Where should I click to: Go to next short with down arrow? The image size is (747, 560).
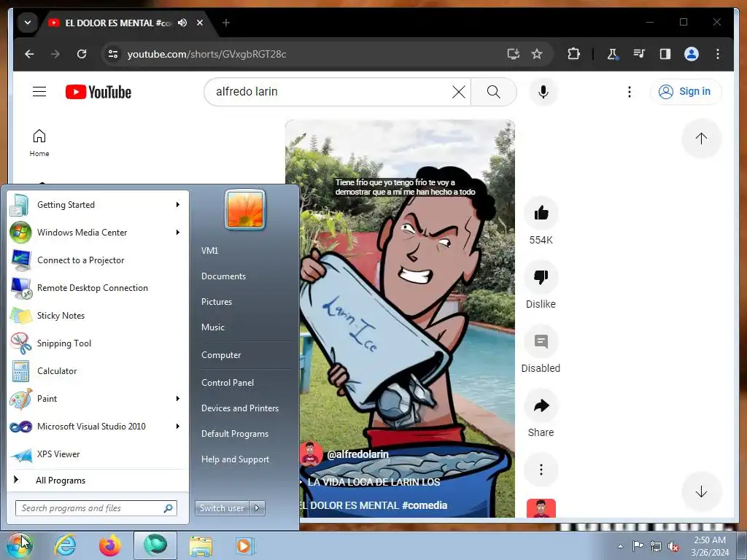701,491
